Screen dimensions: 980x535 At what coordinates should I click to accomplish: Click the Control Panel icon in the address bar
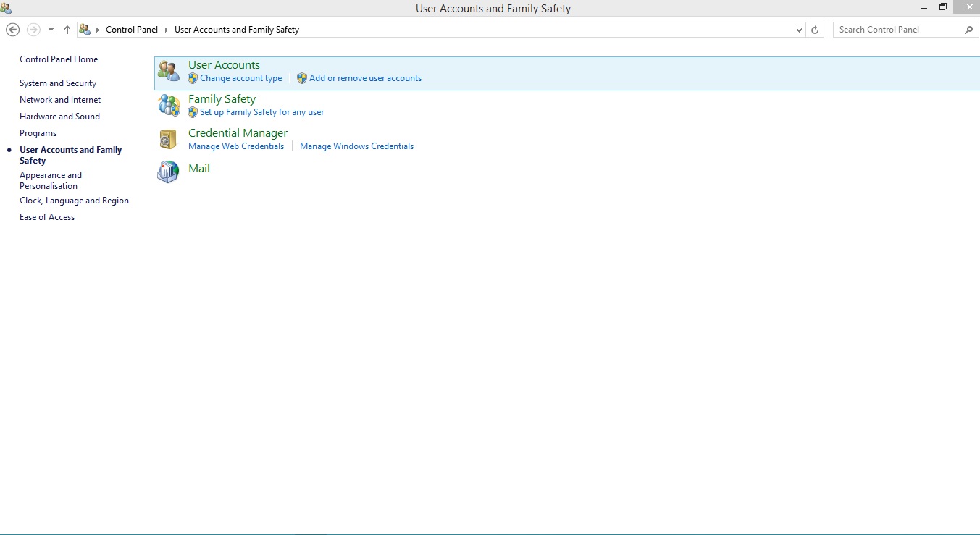(x=85, y=30)
